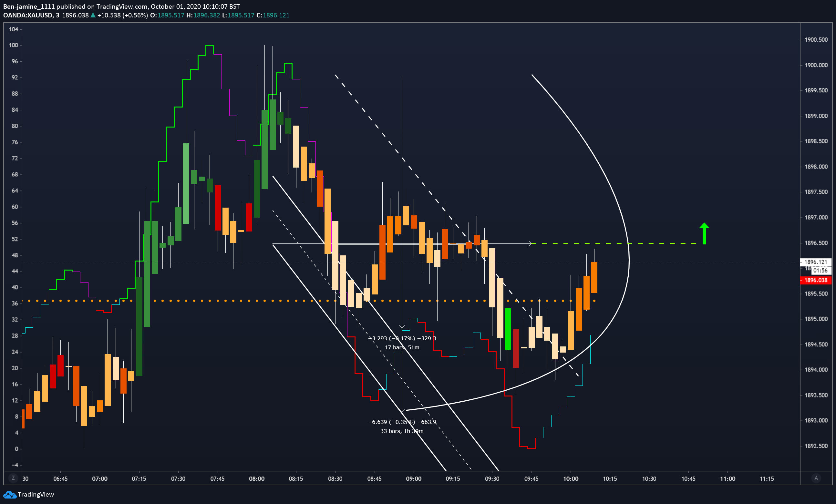Viewport: 836px width, 504px height.
Task: Click the Ben-jamine_1111 author name
Action: pos(29,6)
